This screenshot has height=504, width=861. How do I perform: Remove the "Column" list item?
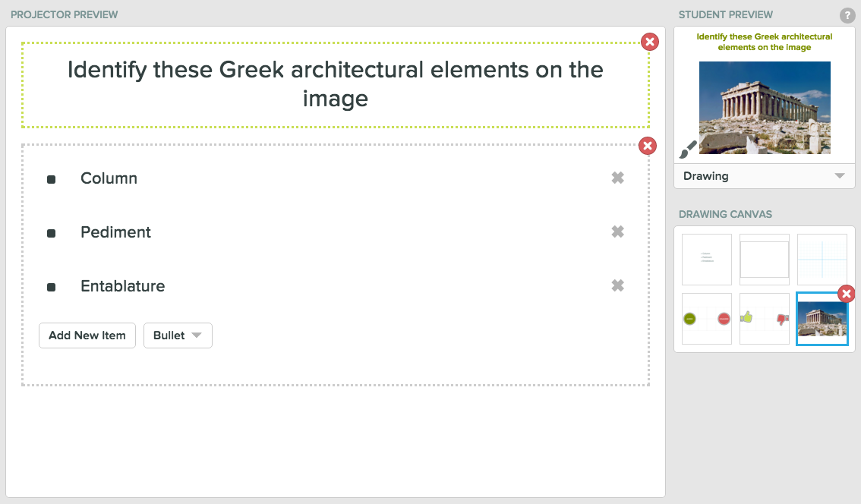coord(617,178)
